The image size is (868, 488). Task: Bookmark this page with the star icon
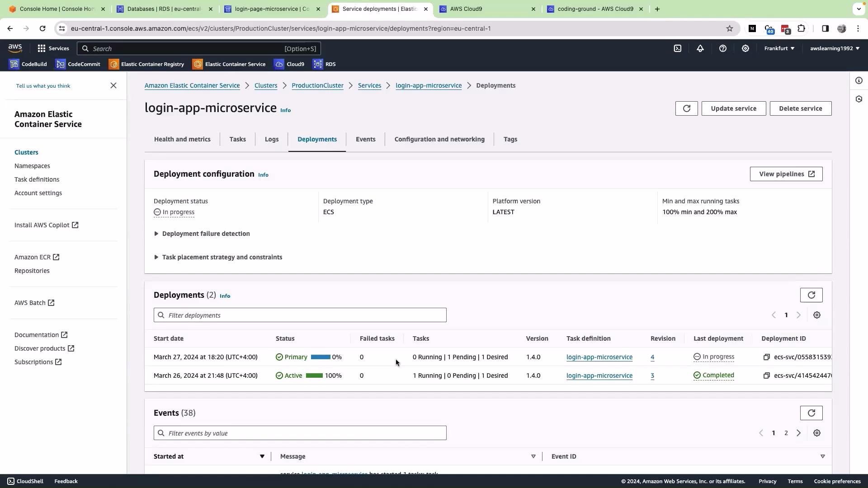click(x=729, y=28)
